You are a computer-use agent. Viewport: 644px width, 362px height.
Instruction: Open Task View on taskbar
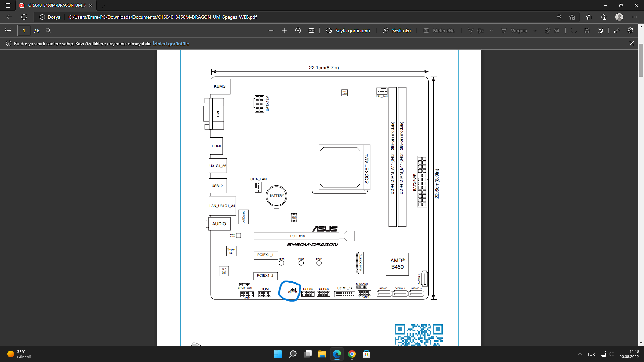coord(308,354)
